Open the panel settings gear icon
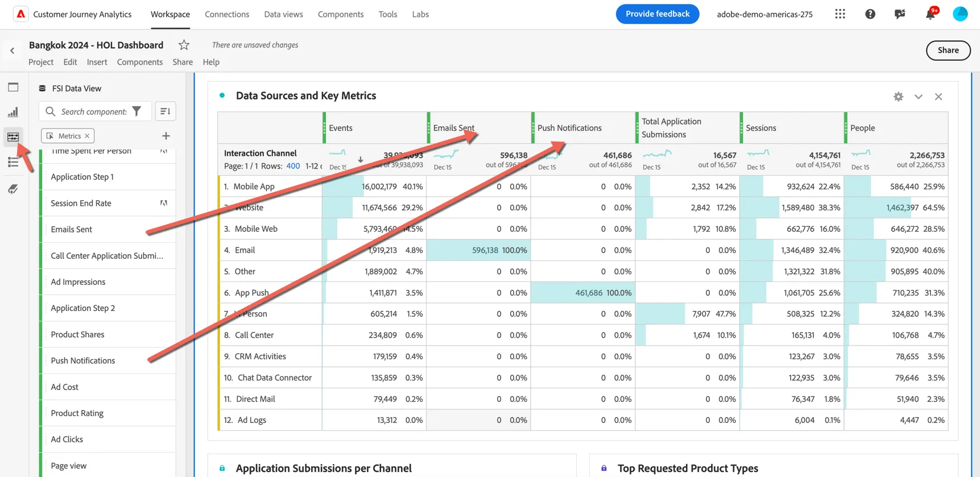This screenshot has height=477, width=980. click(x=898, y=97)
